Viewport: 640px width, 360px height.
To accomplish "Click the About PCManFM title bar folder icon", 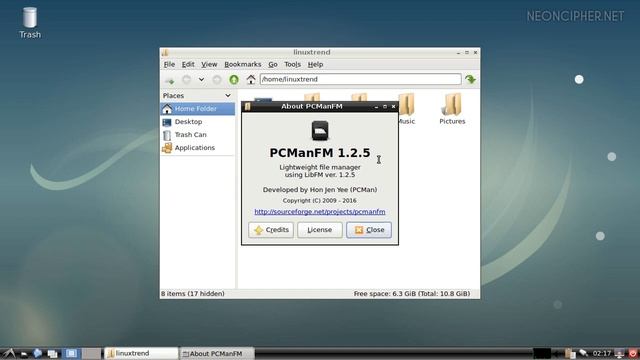I will [247, 107].
